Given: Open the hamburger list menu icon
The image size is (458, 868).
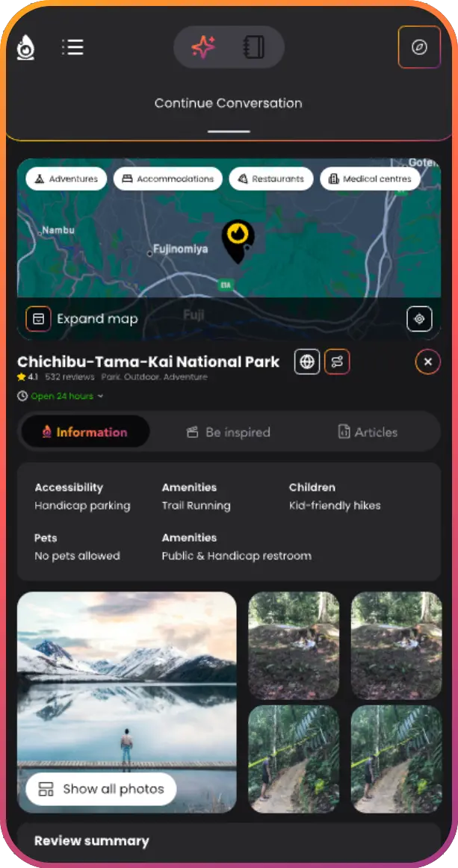Looking at the screenshot, I should 72,47.
